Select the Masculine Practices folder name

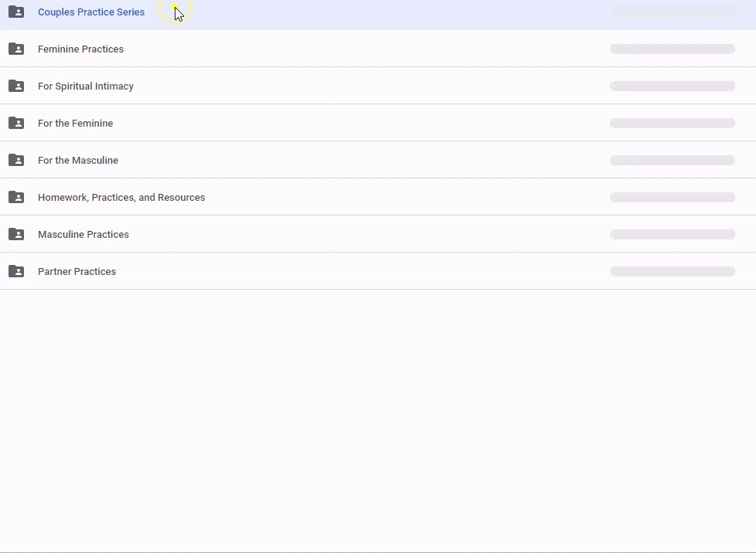point(83,235)
